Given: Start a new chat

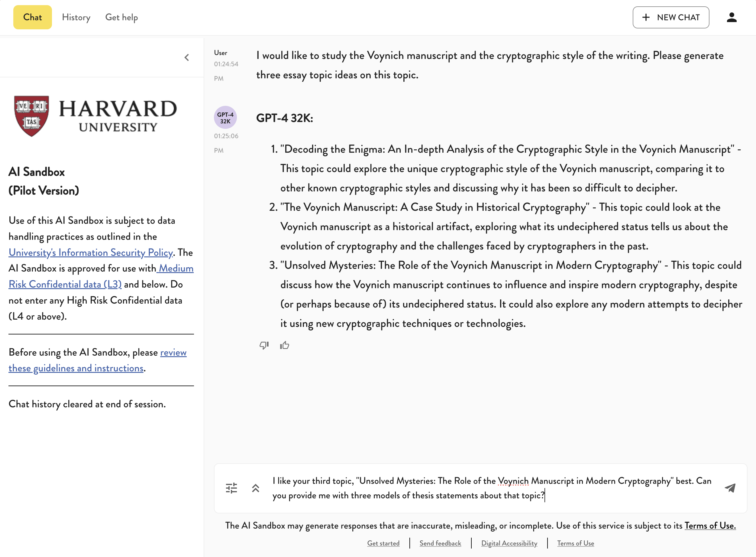Looking at the screenshot, I should (670, 17).
